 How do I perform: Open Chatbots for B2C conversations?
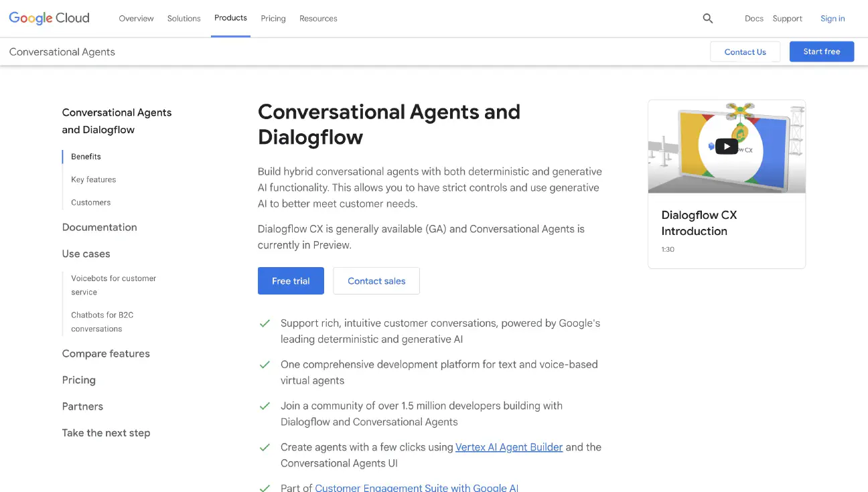coord(102,322)
